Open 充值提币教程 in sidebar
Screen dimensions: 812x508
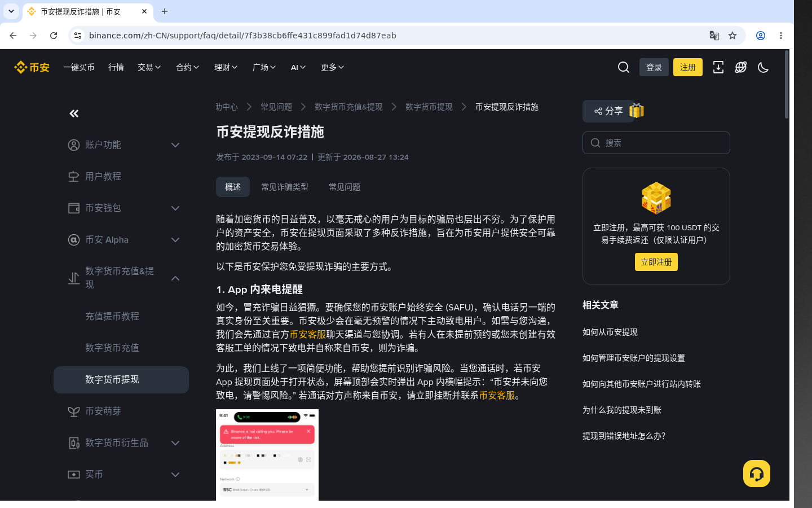point(112,317)
